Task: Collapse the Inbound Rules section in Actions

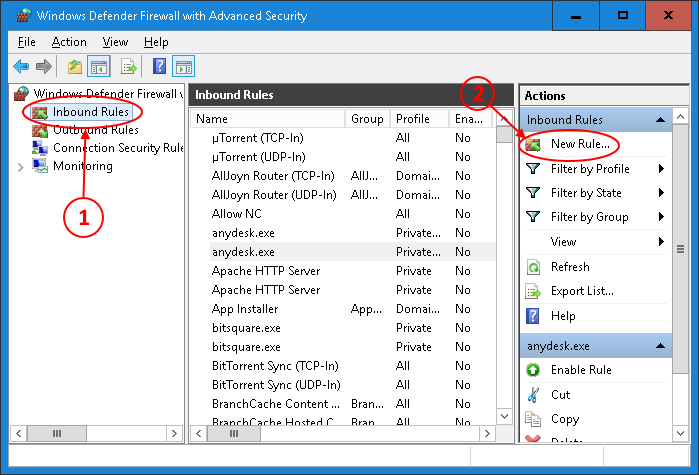Action: pos(661,120)
